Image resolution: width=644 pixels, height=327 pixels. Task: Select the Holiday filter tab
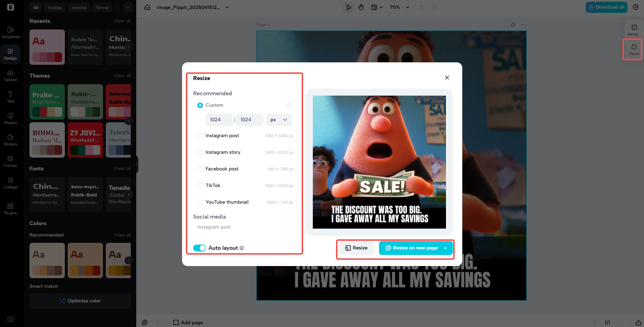(55, 8)
